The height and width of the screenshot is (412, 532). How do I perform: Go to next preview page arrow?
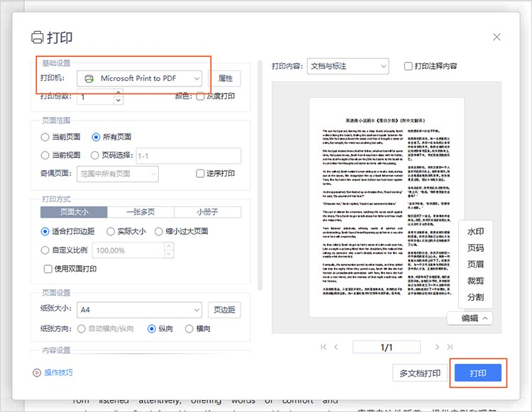point(437,347)
